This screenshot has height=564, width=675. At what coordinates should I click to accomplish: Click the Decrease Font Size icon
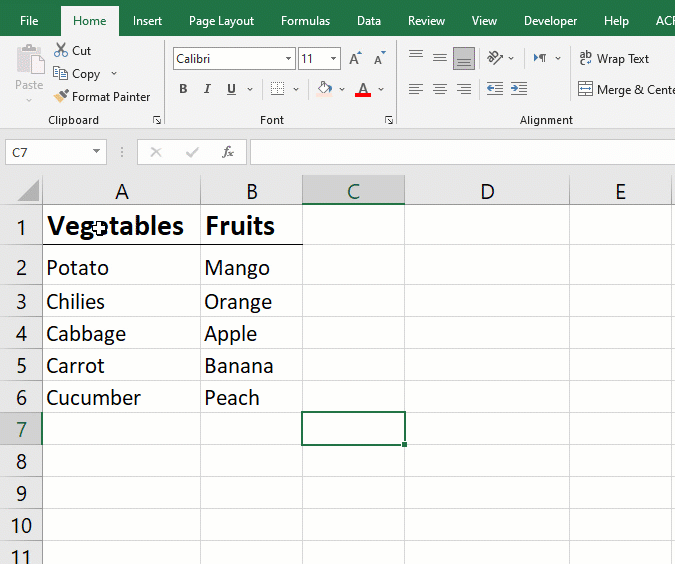point(379,58)
